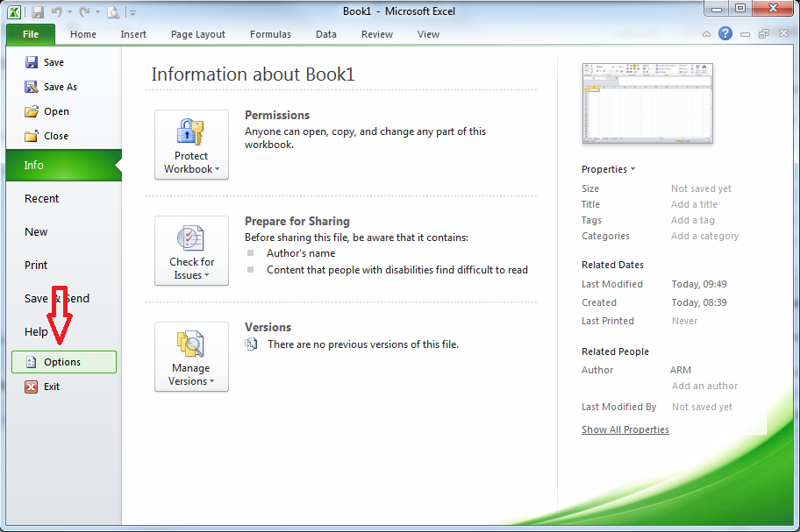
Task: Click the Size value Not saved yet
Action: [x=701, y=188]
